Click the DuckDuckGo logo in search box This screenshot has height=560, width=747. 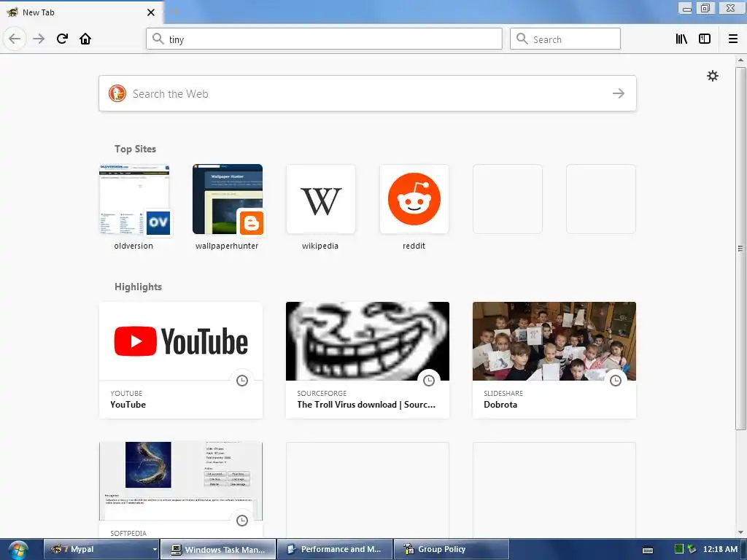click(x=117, y=93)
